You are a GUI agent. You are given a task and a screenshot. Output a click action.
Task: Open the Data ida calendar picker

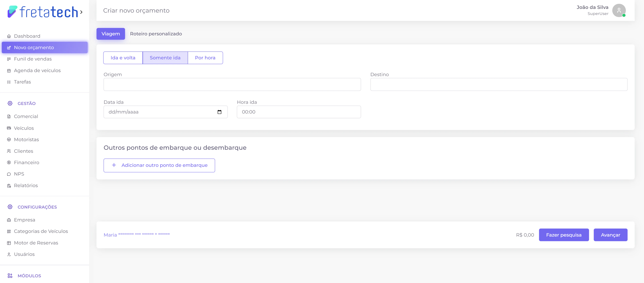point(219,112)
